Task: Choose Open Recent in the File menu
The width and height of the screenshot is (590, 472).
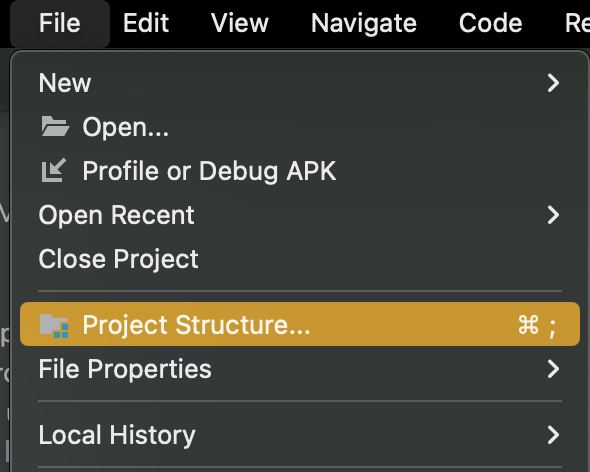Action: [x=300, y=215]
